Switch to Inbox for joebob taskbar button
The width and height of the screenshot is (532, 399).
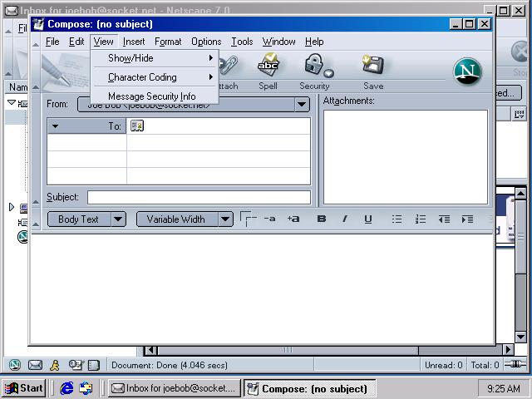tap(174, 388)
